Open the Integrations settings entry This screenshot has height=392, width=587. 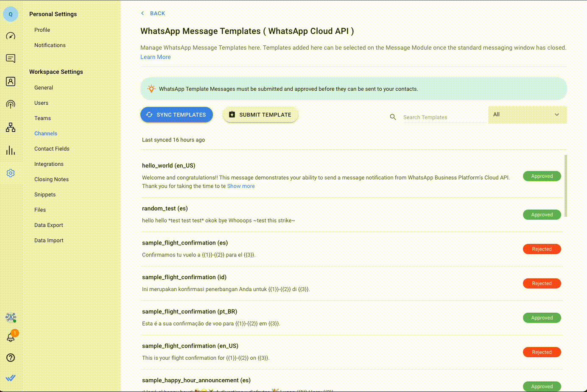point(49,164)
